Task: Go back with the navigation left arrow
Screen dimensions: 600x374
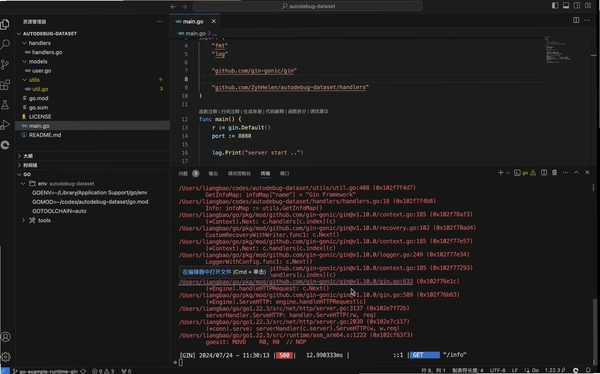Action: click(x=173, y=7)
